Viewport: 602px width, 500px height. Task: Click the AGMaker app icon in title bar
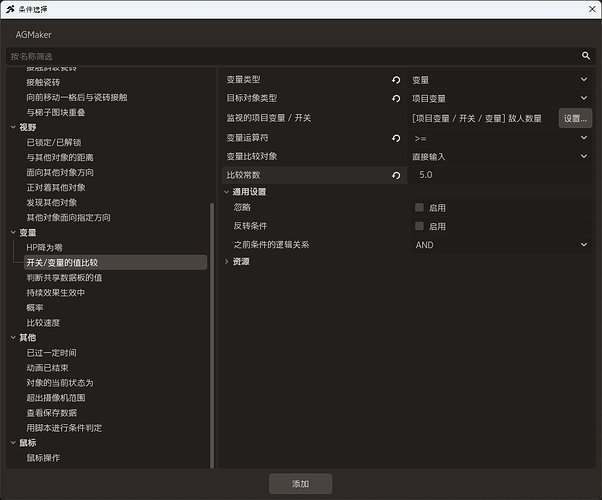tap(10, 9)
